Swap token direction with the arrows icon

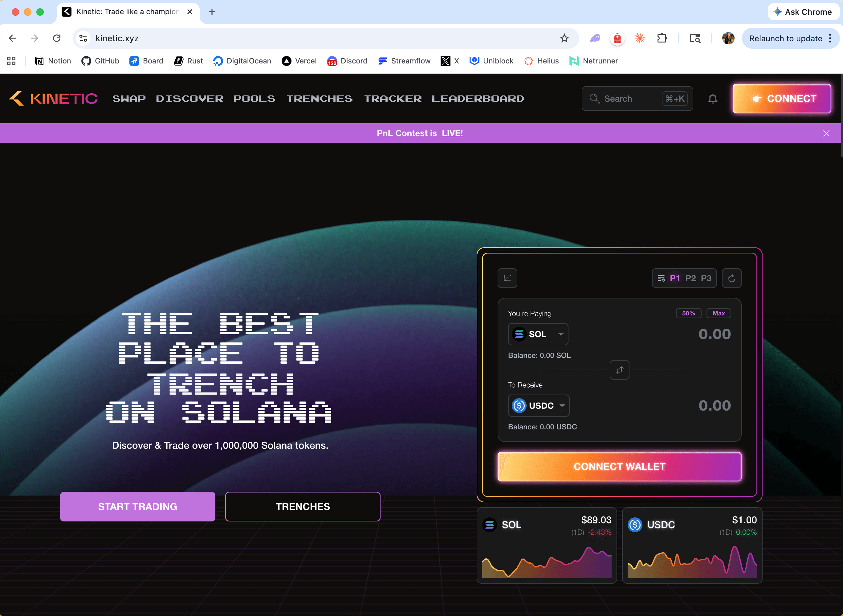619,370
